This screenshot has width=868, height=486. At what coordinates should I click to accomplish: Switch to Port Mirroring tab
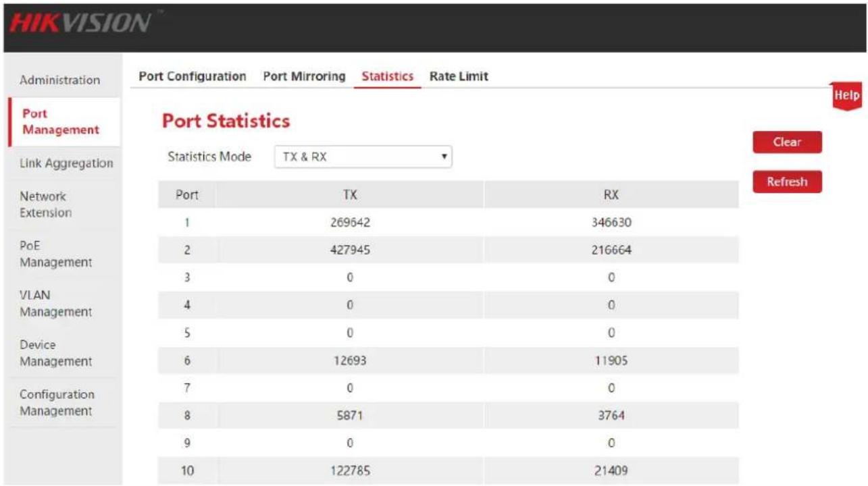tap(304, 76)
